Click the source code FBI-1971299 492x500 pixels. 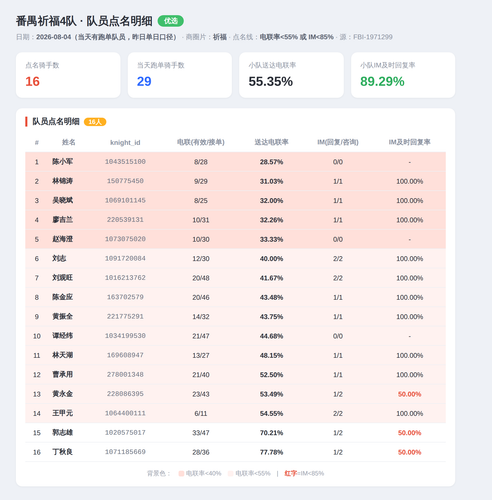[x=373, y=37]
